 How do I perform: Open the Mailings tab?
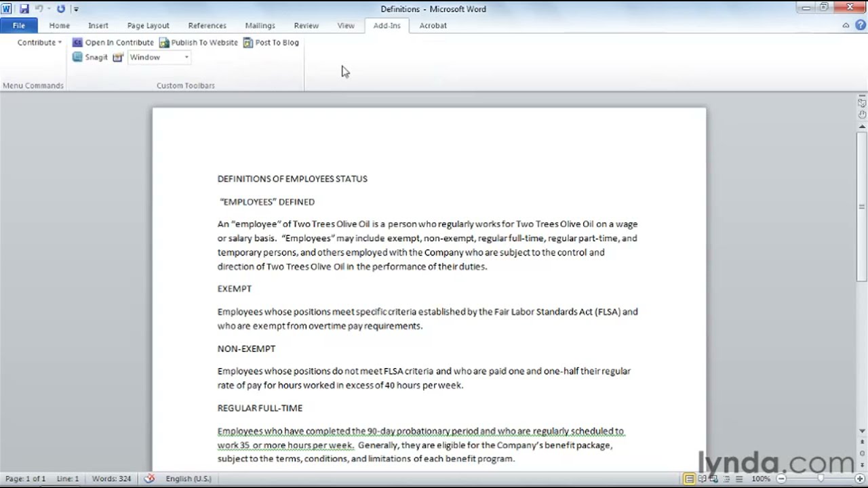tap(260, 26)
